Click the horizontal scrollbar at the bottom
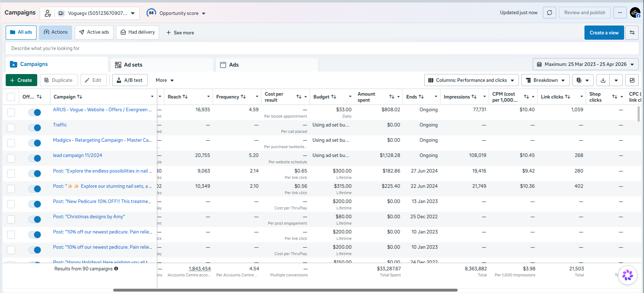Viewport: 644px width, 293px height. (285, 290)
